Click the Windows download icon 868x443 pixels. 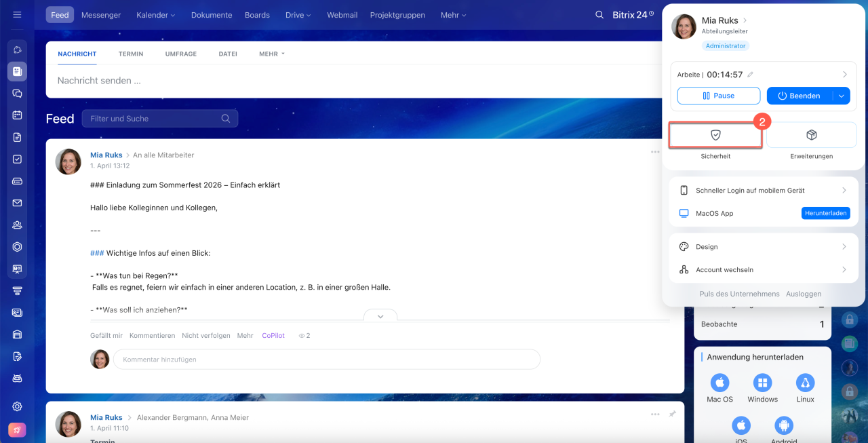point(762,382)
